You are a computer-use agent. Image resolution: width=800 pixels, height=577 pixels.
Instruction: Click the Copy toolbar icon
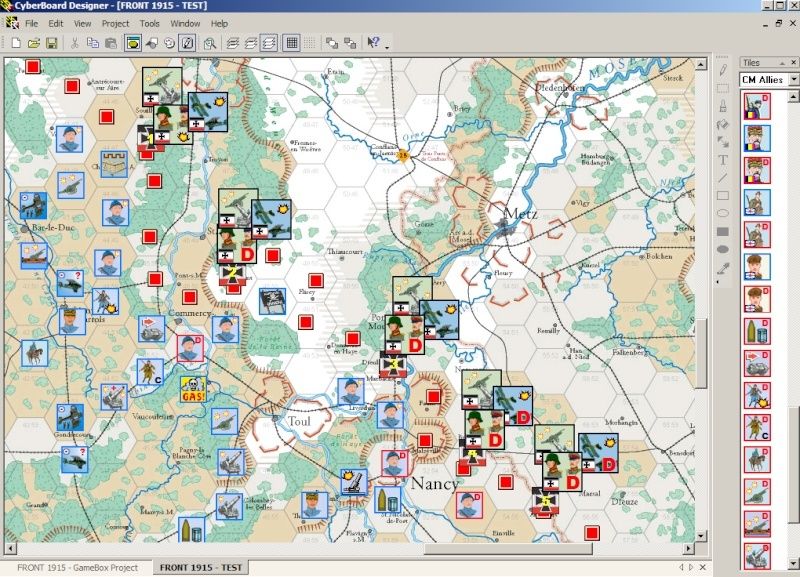click(92, 43)
